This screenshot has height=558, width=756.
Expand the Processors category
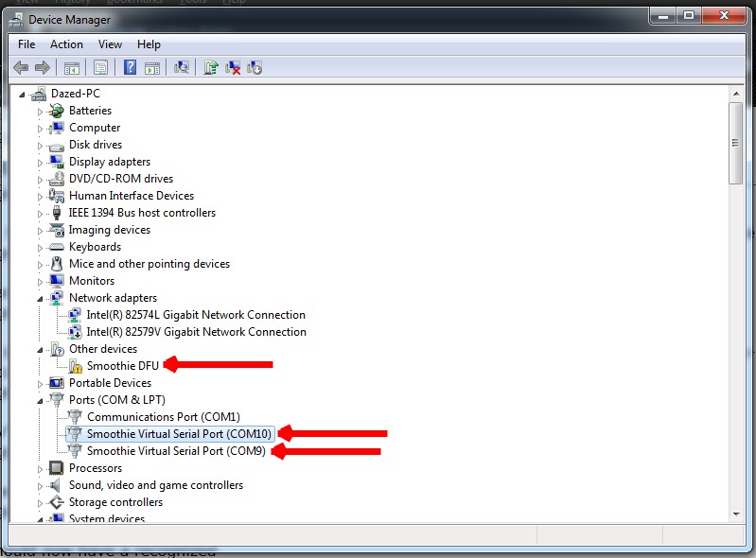click(41, 469)
